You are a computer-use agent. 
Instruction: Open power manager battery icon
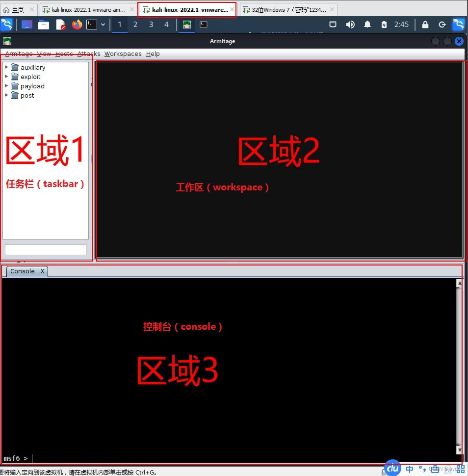[x=384, y=25]
